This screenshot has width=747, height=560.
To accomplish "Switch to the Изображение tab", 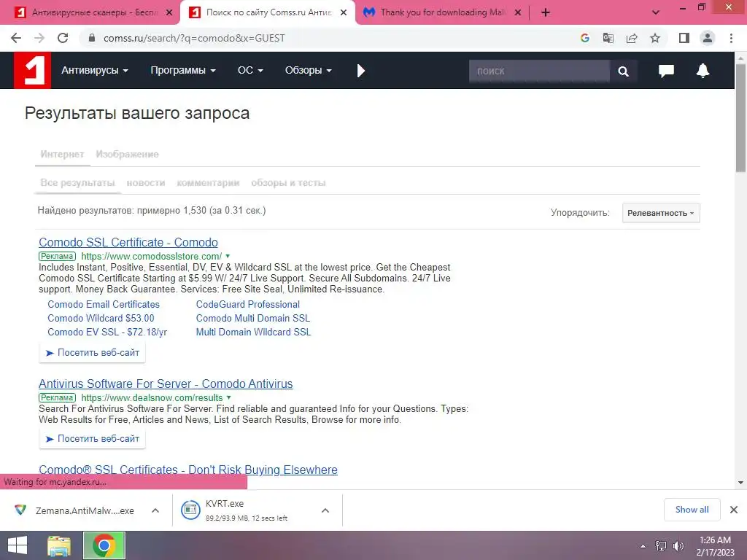I will pyautogui.click(x=127, y=155).
